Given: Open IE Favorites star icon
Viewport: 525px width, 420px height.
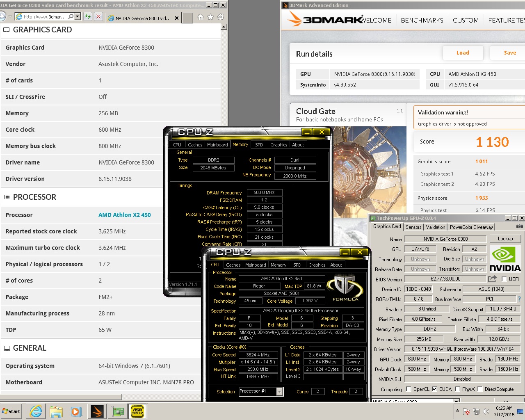Looking at the screenshot, I should [x=210, y=17].
